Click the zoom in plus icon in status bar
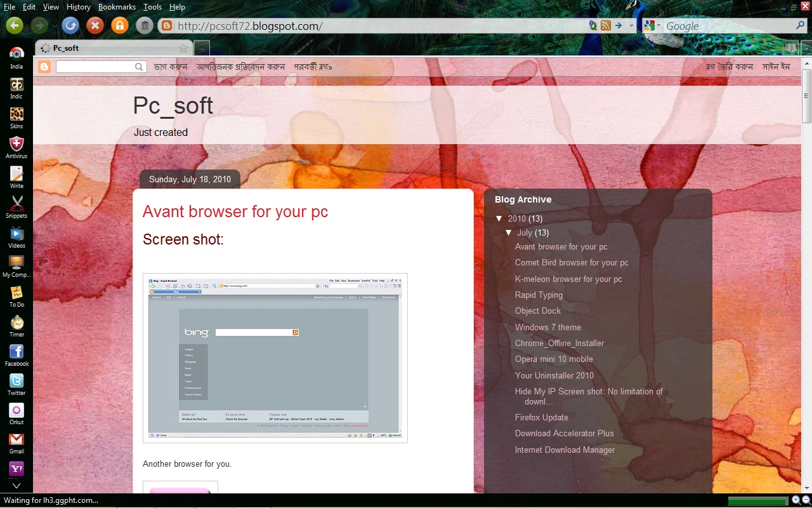The width and height of the screenshot is (812, 508). pos(796,500)
